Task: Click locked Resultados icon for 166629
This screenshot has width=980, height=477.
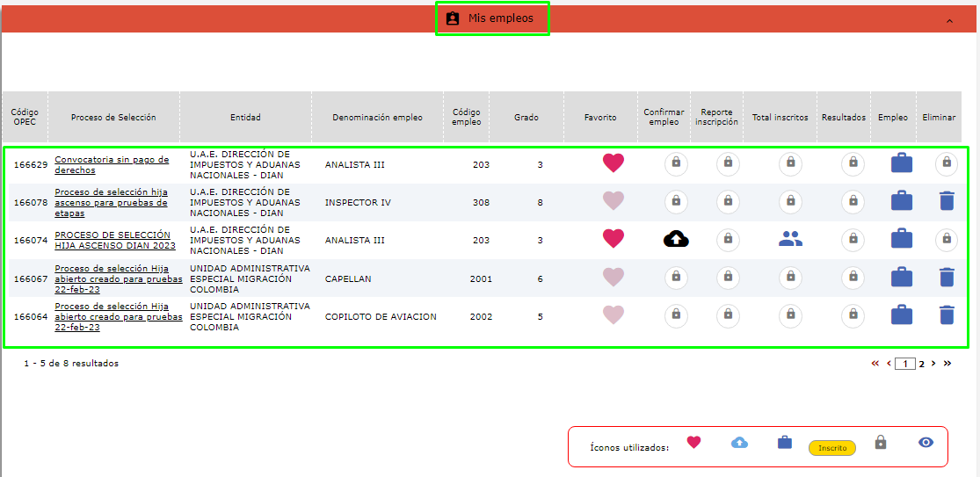Action: 852,163
